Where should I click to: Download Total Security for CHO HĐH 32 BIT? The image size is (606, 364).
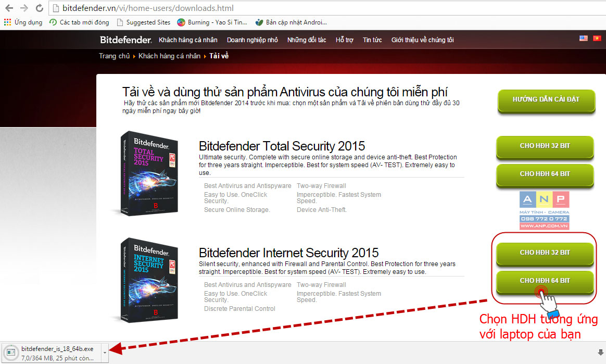(x=545, y=146)
